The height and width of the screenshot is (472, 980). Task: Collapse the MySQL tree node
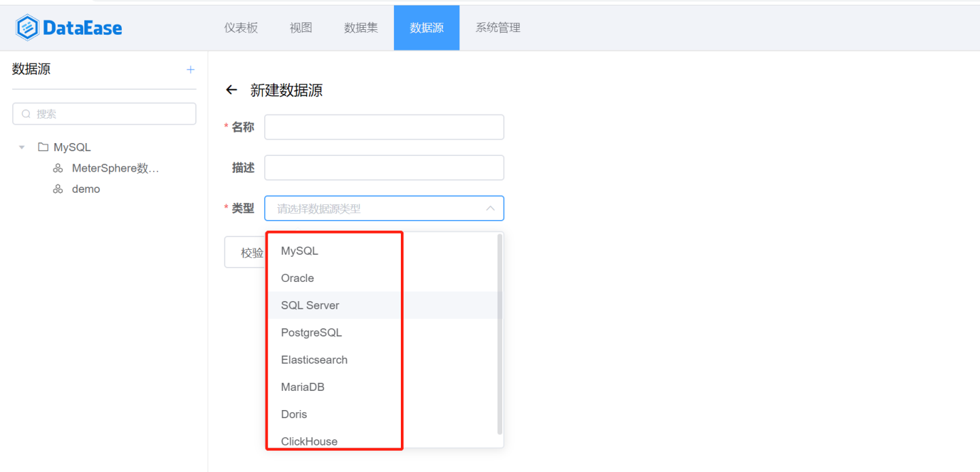(21, 146)
